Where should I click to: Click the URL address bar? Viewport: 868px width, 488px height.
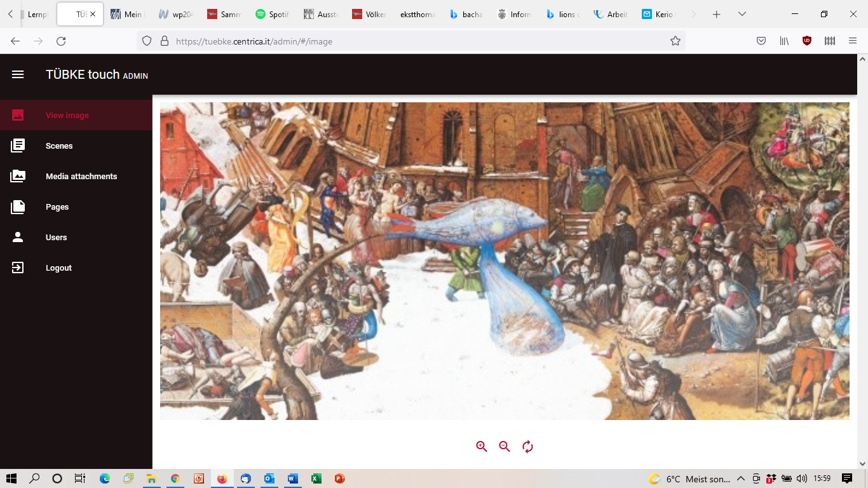click(410, 41)
